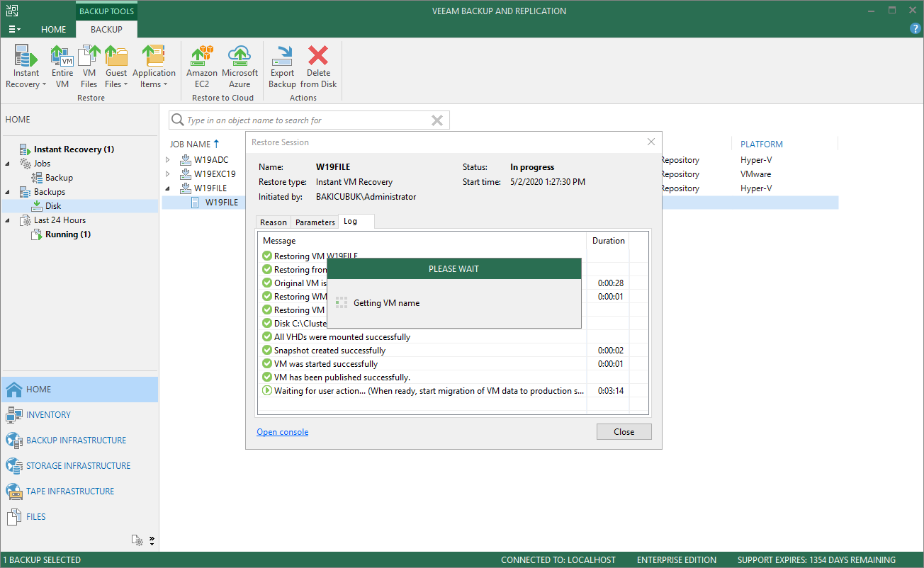This screenshot has width=924, height=568.
Task: Switch to the HOME ribbon tab
Action: [53, 29]
